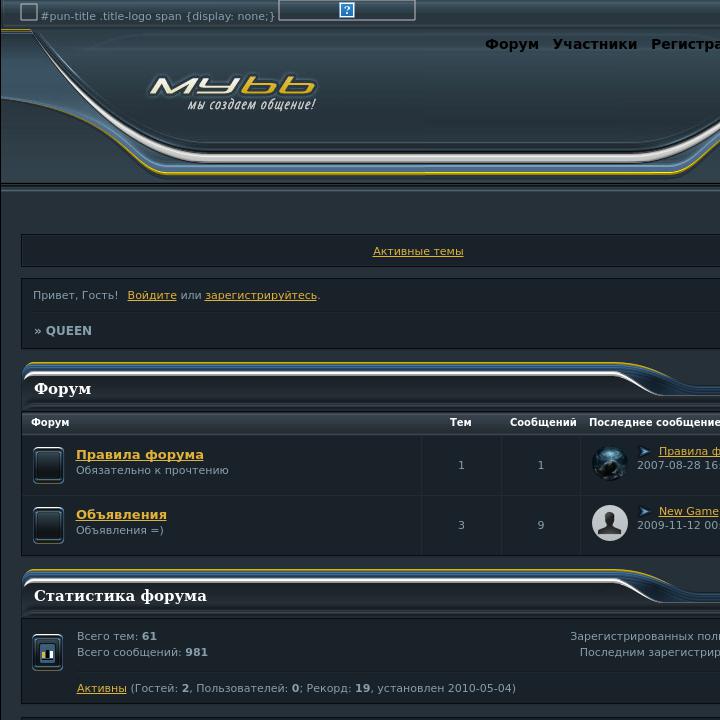
Task: Click the statistics icon beside Всего тем
Action: pyautogui.click(x=47, y=652)
